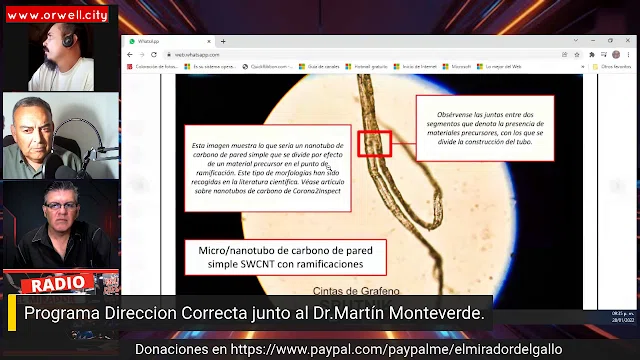640x360 pixels.
Task: Reload the WhatsApp Web page
Action: pos(154,55)
